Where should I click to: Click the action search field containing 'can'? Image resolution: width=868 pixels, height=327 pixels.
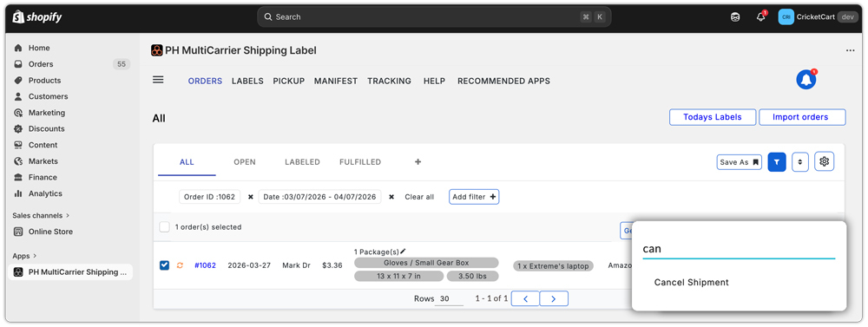point(739,249)
